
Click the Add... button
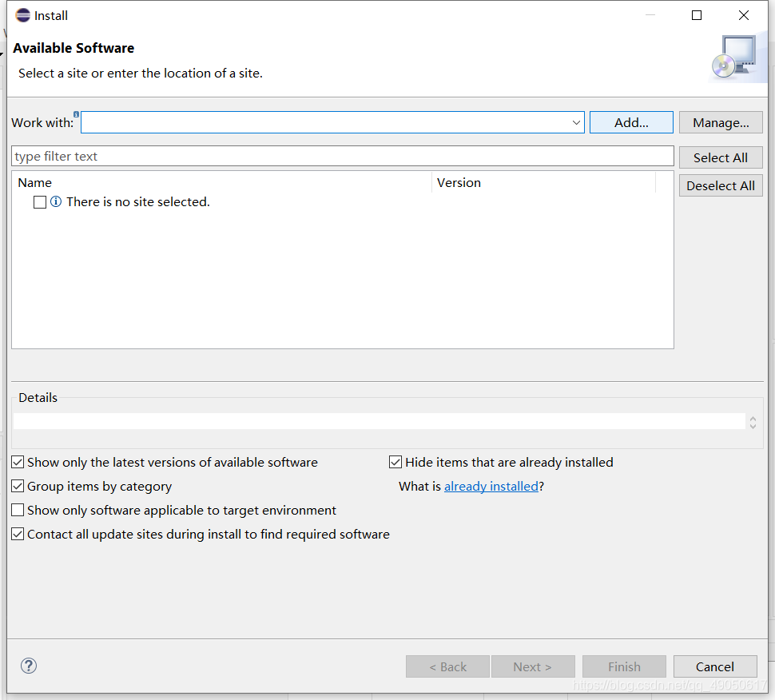pos(631,122)
